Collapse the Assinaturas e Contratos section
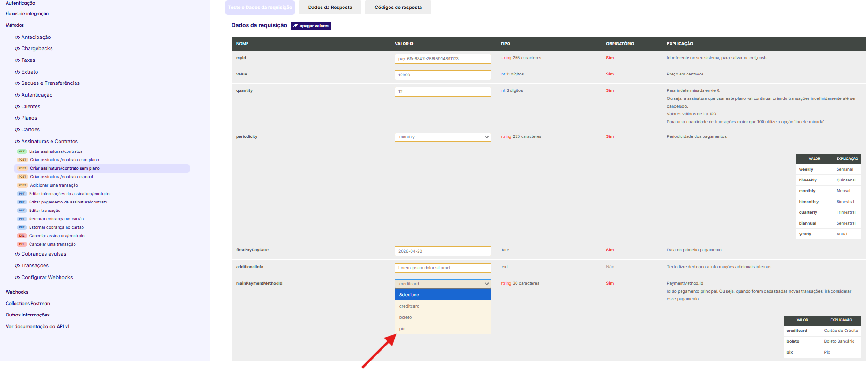Screen dimensions: 868x369 (49, 141)
